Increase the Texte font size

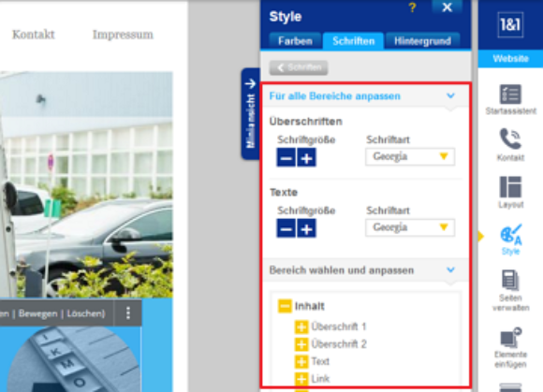click(x=306, y=228)
